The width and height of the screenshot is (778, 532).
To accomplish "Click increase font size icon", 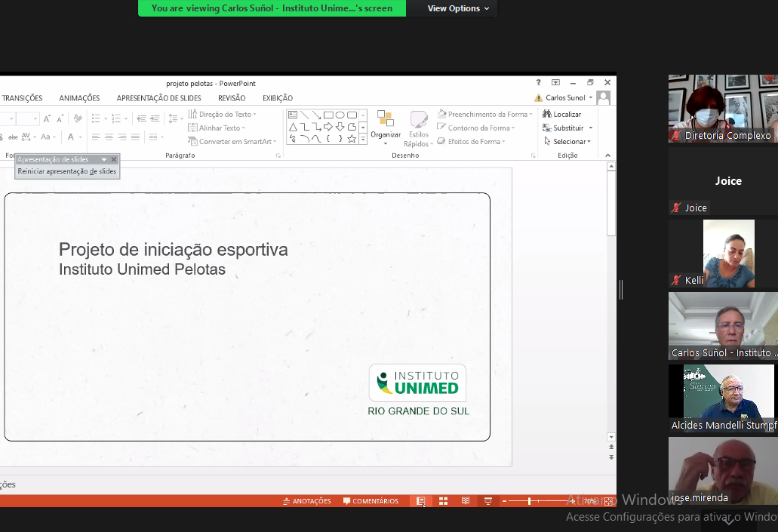I will pyautogui.click(x=47, y=118).
